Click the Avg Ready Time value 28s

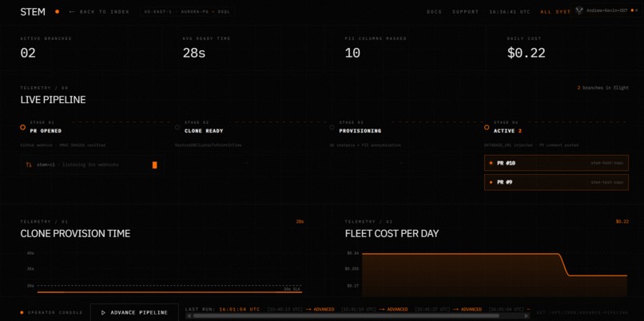point(194,53)
